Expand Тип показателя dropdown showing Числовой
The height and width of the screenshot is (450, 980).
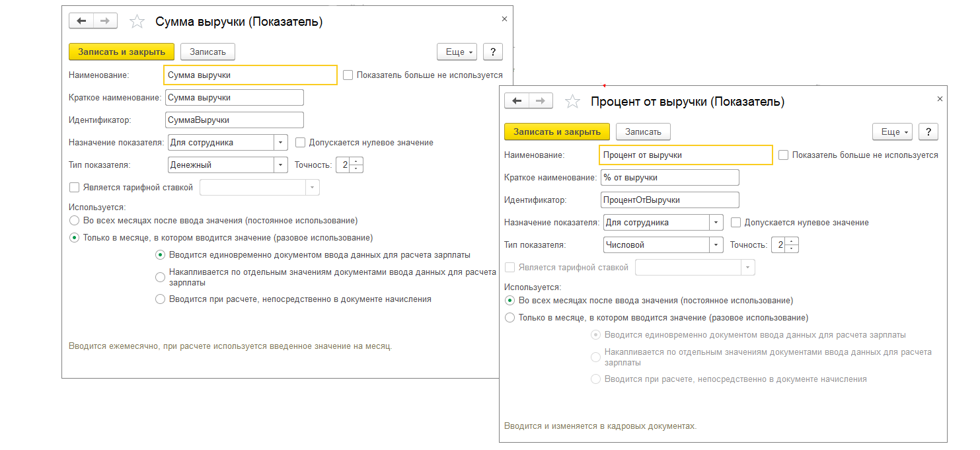[716, 245]
